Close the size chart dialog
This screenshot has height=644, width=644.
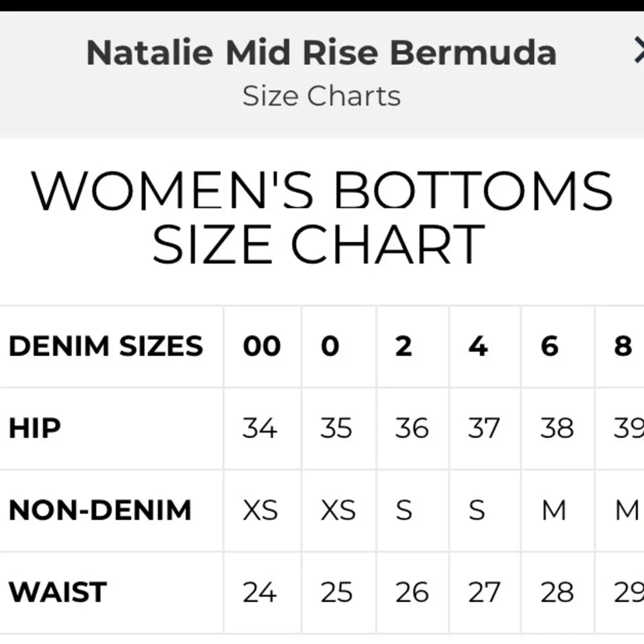(638, 52)
